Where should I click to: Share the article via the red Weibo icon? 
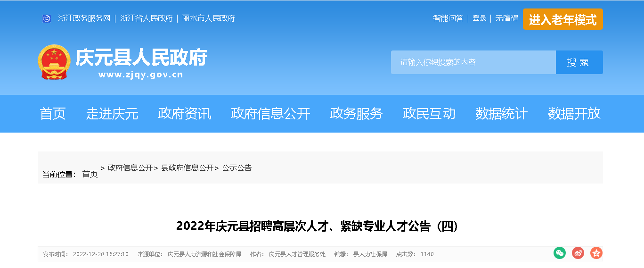click(x=578, y=253)
